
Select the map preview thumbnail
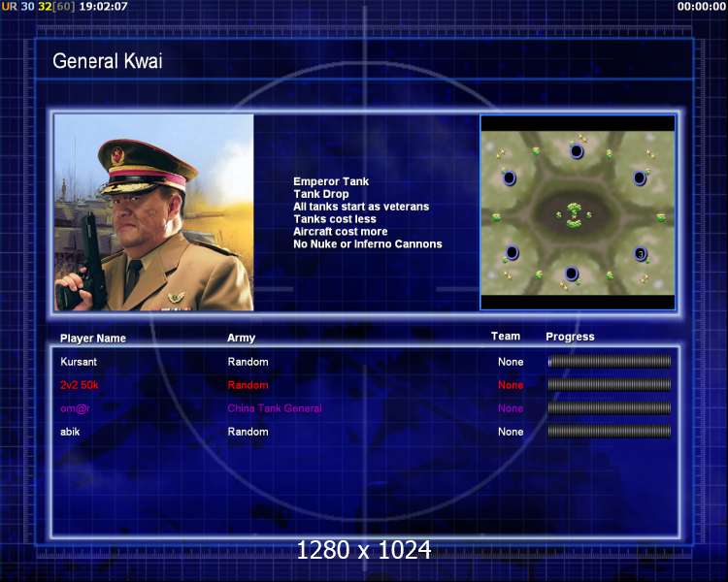coord(578,212)
